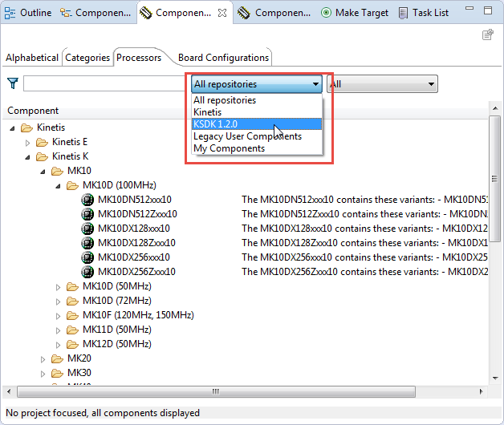Click the MK10DX128Zxxx10 chip icon

[x=87, y=243]
